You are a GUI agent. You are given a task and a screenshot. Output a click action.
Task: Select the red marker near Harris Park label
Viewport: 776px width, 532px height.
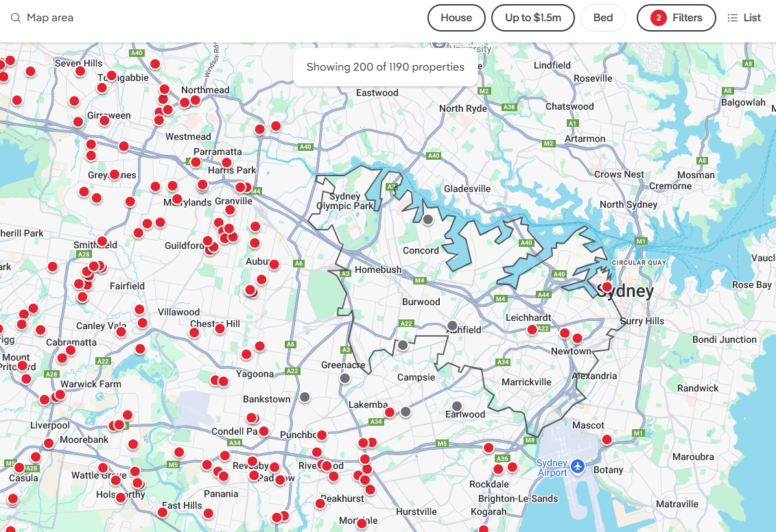[x=226, y=162]
